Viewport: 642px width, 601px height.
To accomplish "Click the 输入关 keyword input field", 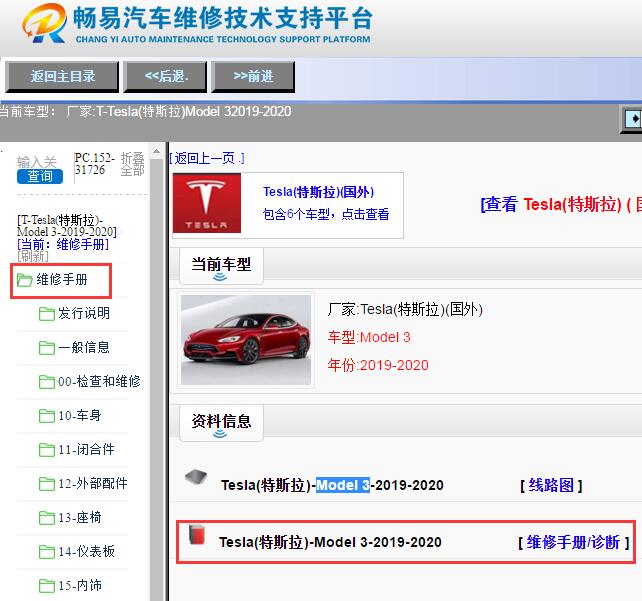I will pos(36,162).
